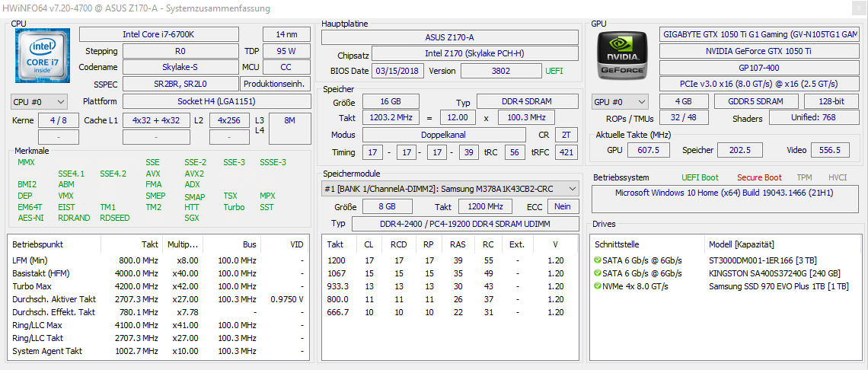This screenshot has height=370, width=868.
Task: Select the System Agent Takt row
Action: coord(158,351)
